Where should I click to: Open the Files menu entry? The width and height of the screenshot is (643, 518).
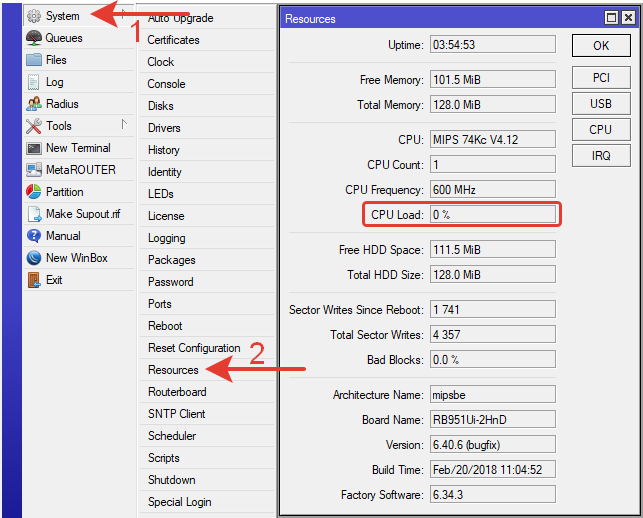(x=79, y=60)
